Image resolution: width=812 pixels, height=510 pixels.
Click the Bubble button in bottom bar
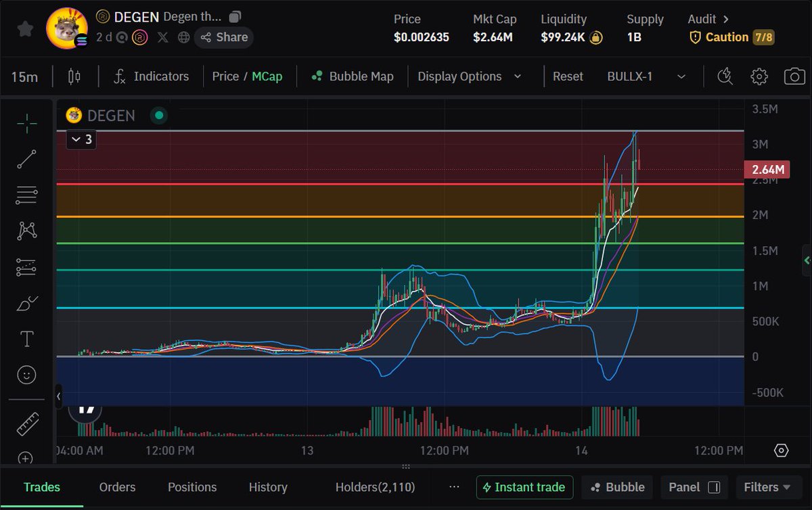pos(618,487)
